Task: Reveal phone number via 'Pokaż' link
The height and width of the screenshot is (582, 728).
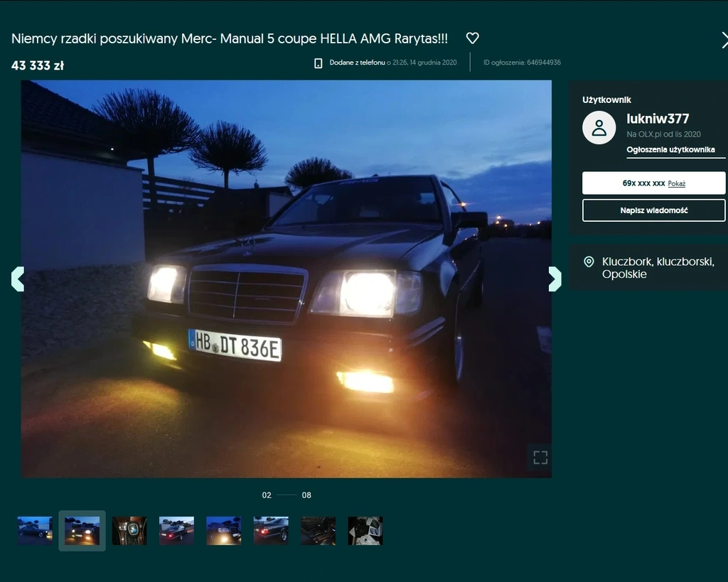Action: click(677, 183)
